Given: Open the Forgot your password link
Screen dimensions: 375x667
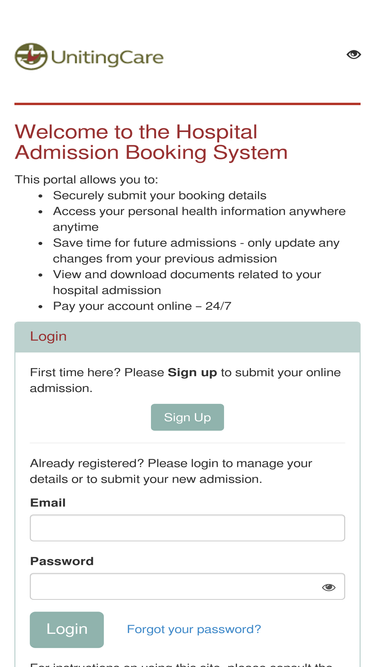Looking at the screenshot, I should click(x=194, y=629).
